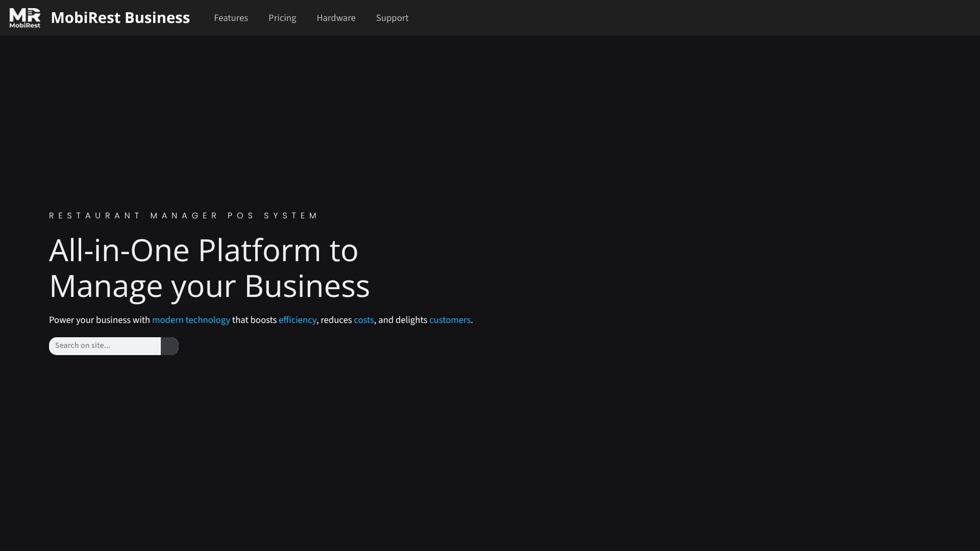Open the MobiRest Business home link
The width and height of the screenshot is (980, 551).
tap(120, 18)
